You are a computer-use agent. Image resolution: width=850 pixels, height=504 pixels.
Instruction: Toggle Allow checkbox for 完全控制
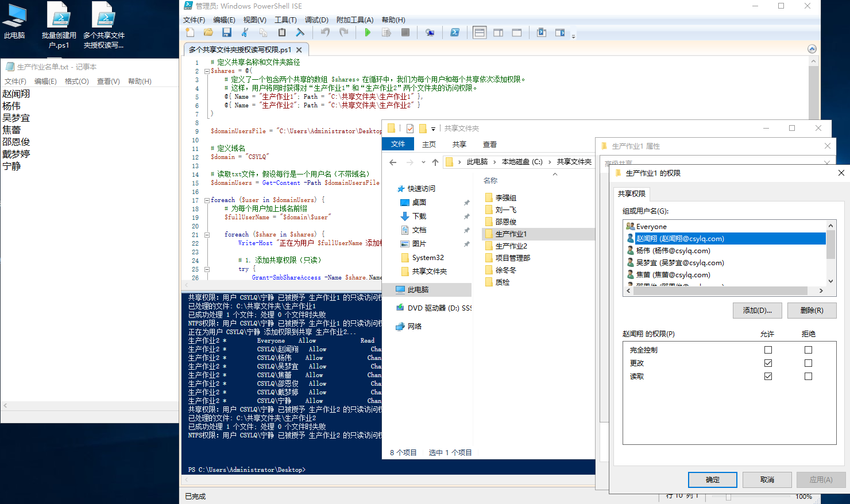[x=768, y=350]
